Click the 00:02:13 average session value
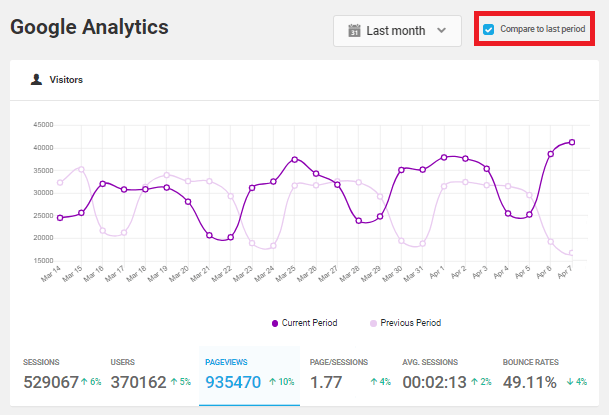Viewport: 610px width, 416px height. coord(434,382)
